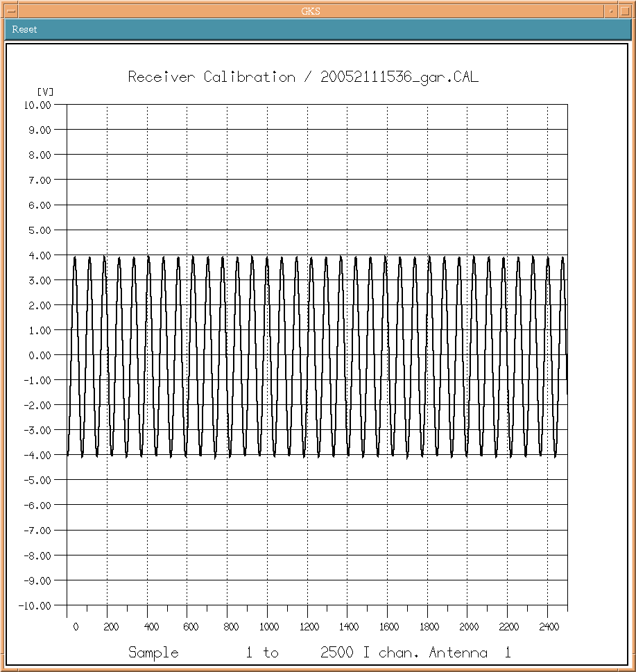The width and height of the screenshot is (636, 672).
Task: Click the 1600 x-axis label
Action: click(389, 627)
